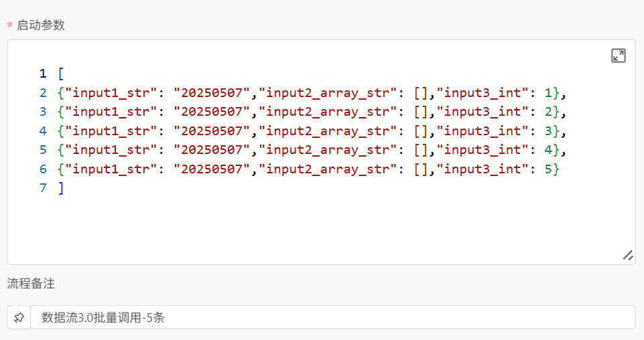Click the 启动参数 label
The height and width of the screenshot is (340, 644).
click(41, 25)
